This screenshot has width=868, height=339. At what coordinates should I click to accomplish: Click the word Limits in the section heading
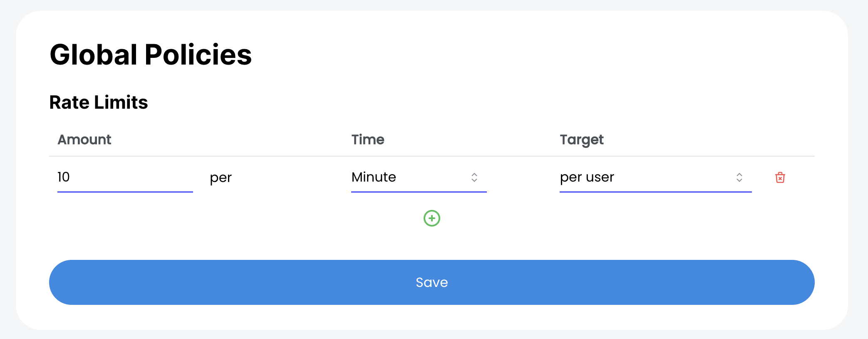point(121,102)
